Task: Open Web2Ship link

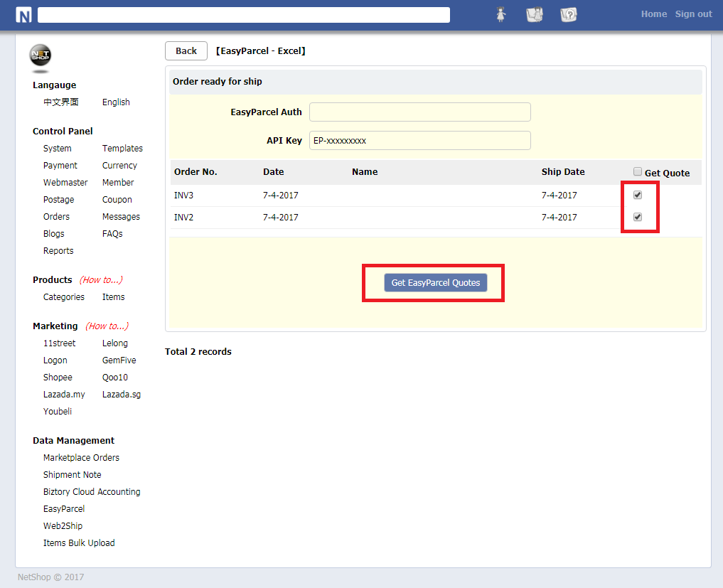Action: tap(63, 525)
